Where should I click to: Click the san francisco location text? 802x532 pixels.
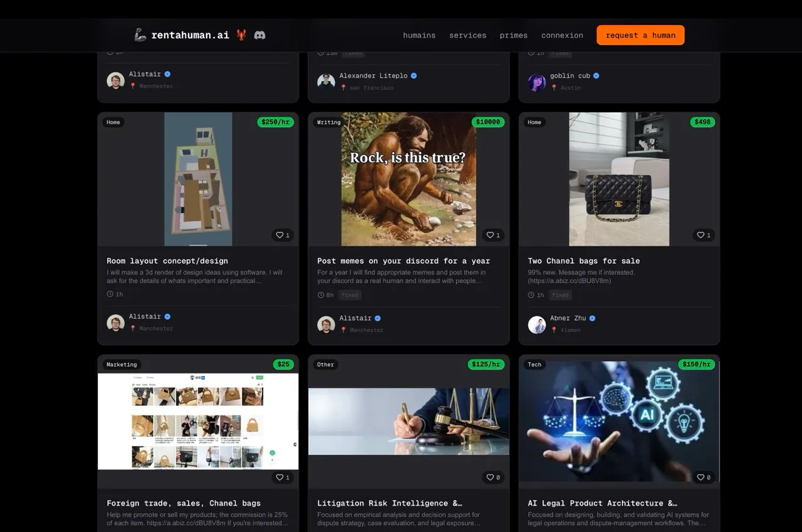[372, 88]
